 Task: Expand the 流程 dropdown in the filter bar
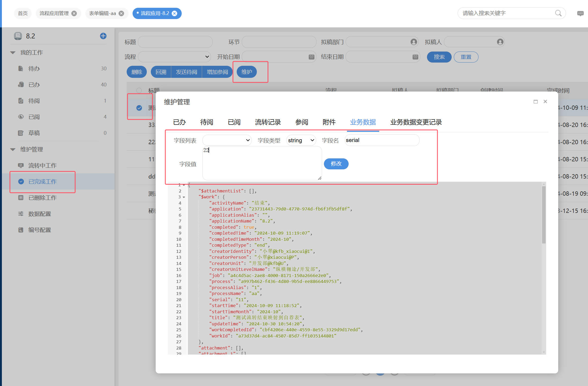(x=174, y=57)
